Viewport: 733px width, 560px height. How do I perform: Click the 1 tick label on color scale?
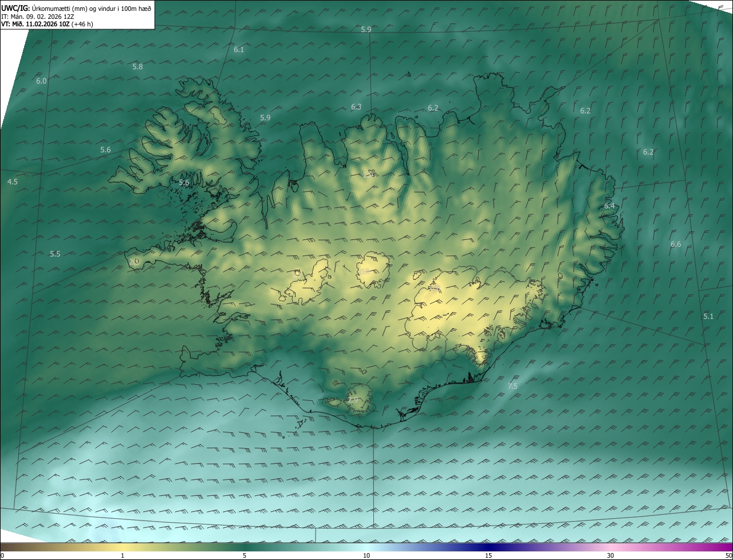click(123, 555)
